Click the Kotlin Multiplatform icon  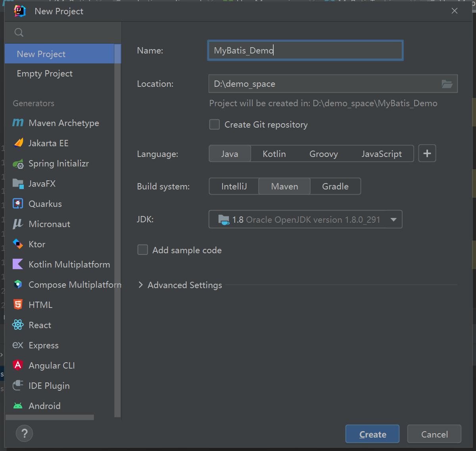tap(18, 264)
